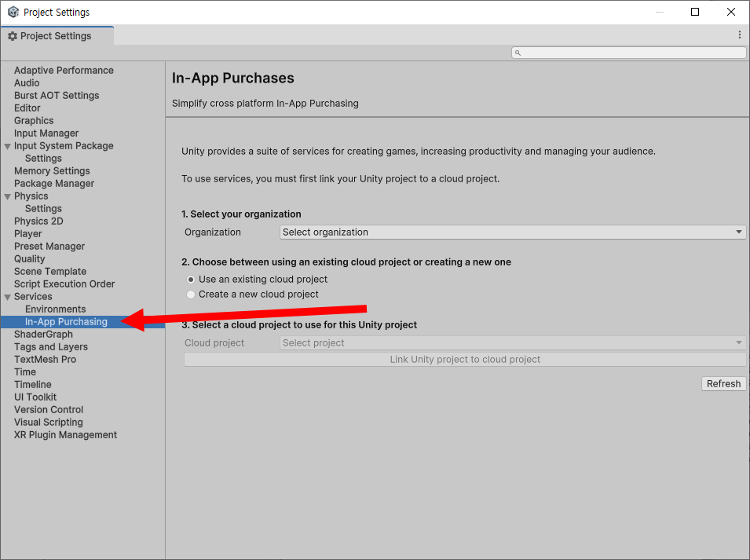The image size is (750, 560).
Task: Open Script Execution Order settings
Action: point(64,284)
